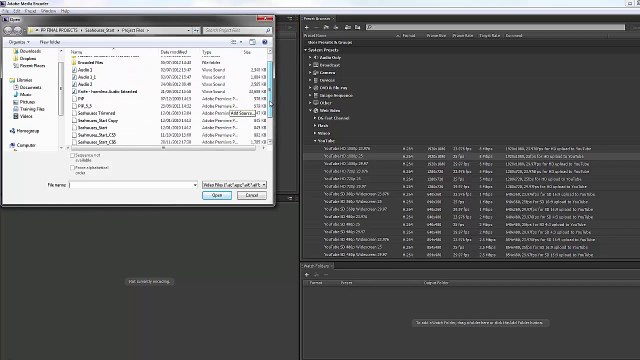Click the New folder button
640x360 pixels.
click(x=50, y=42)
